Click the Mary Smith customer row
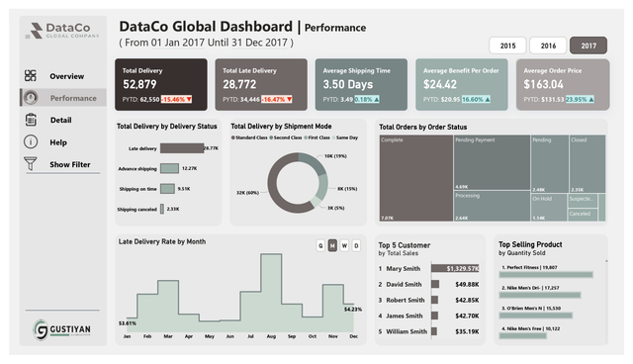The image size is (633, 364). pos(428,268)
